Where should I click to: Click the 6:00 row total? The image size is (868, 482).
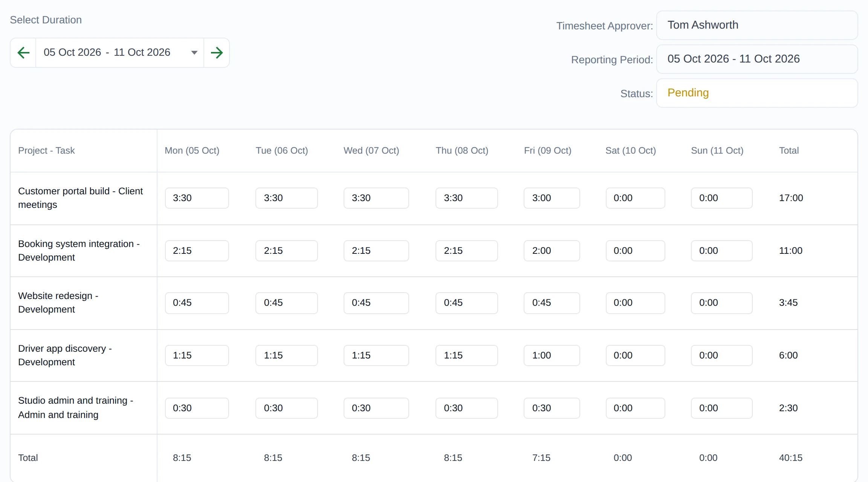click(x=789, y=355)
